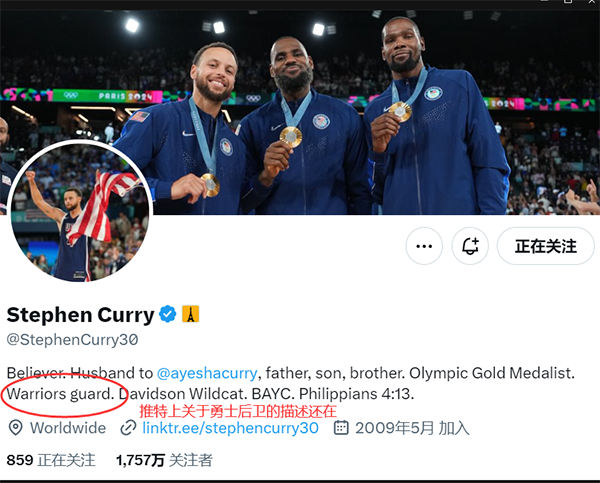Click the calendar icon by join date
This screenshot has width=600, height=483.
tap(341, 428)
